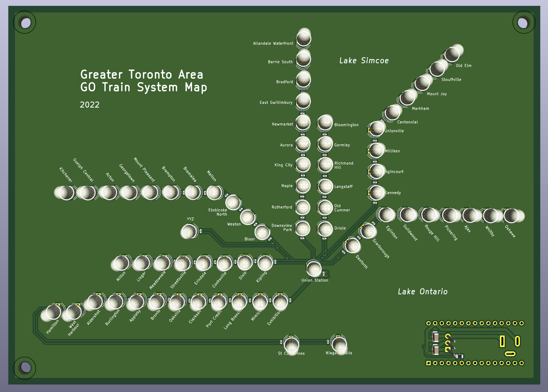Select the Kitchener LED

[65, 192]
